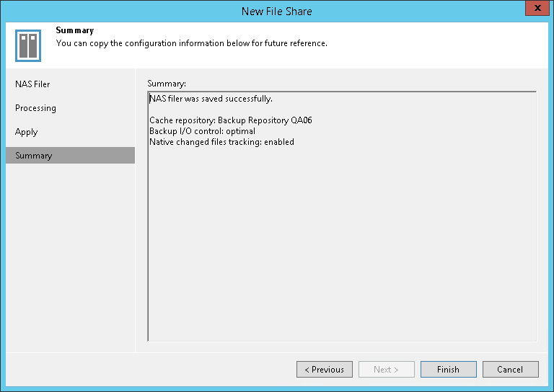Click the 'NAS filer was saved successfully' line

211,99
